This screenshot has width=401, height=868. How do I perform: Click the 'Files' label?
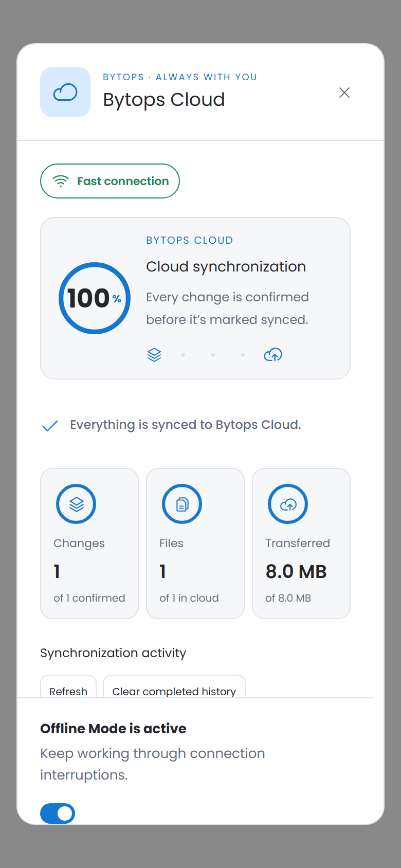[x=171, y=543]
